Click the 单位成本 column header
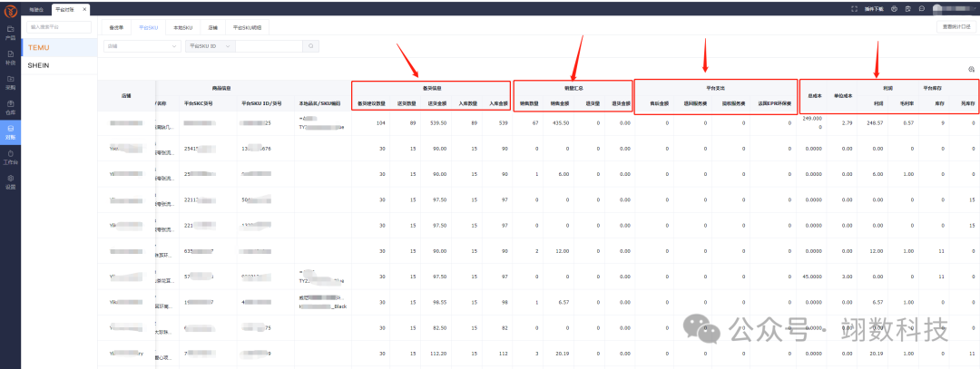The image size is (980, 369). point(842,96)
